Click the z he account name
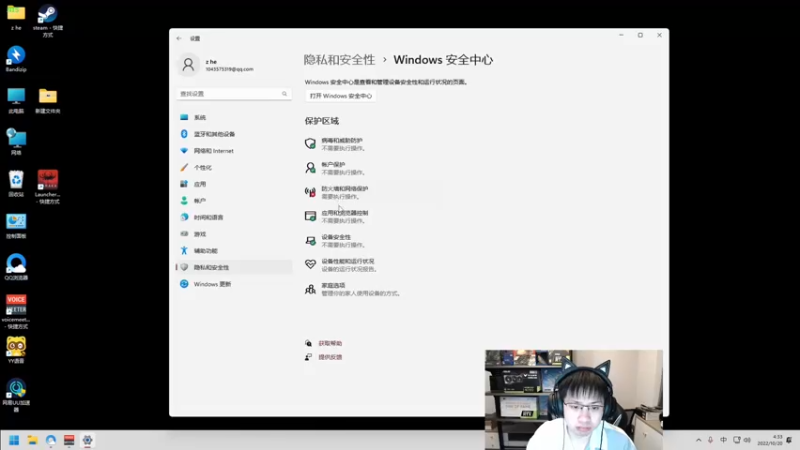The width and height of the screenshot is (800, 450). pyautogui.click(x=211, y=62)
